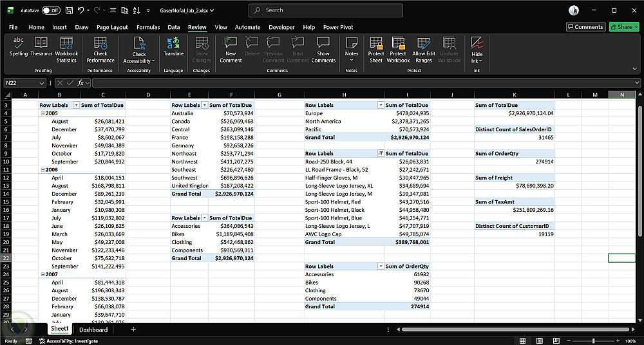
Task: Switch to the Formulas ribbon tab
Action: click(148, 27)
